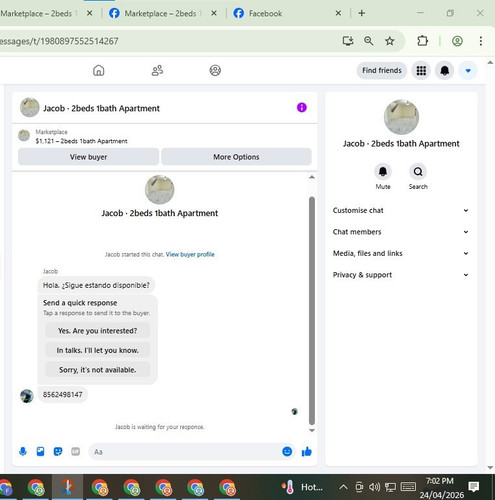Record a voice clip with microphone icon
Image resolution: width=495 pixels, height=500 pixels.
pyautogui.click(x=23, y=452)
